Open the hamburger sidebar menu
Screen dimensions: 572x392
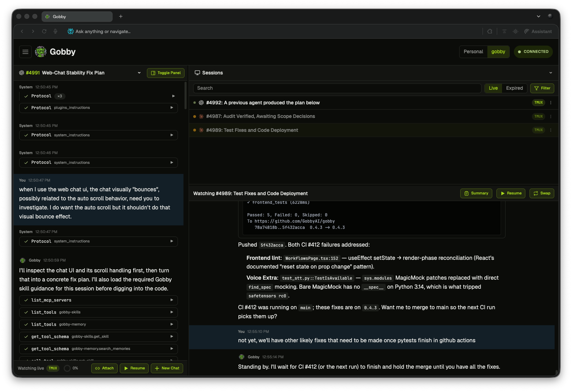click(25, 52)
